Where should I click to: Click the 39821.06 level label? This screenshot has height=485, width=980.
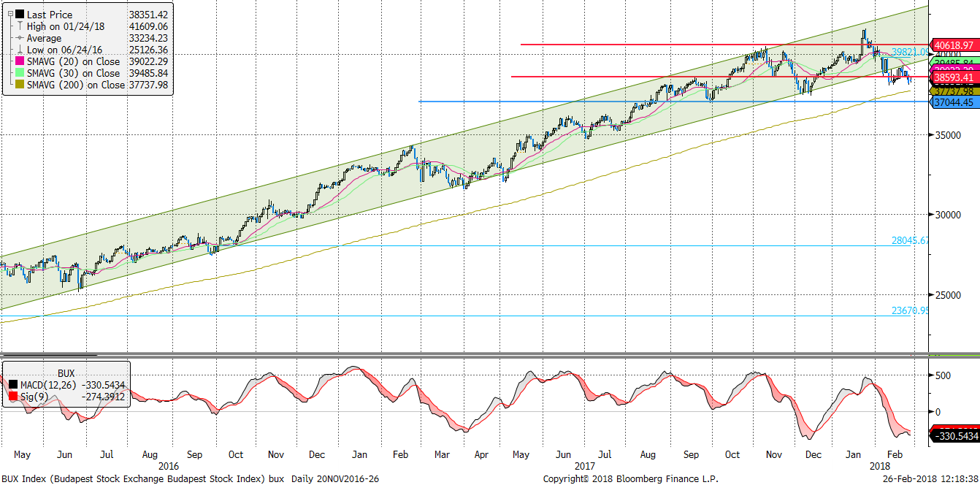(910, 52)
